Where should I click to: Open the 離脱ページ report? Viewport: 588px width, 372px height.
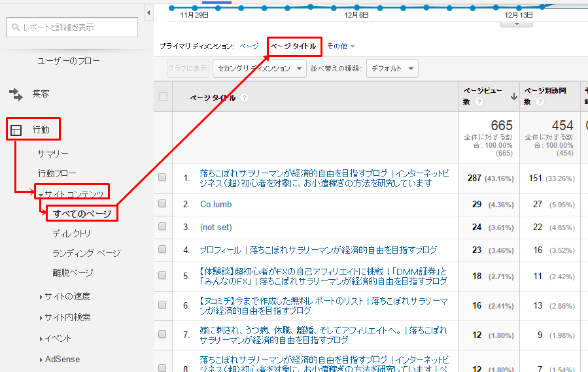[73, 273]
